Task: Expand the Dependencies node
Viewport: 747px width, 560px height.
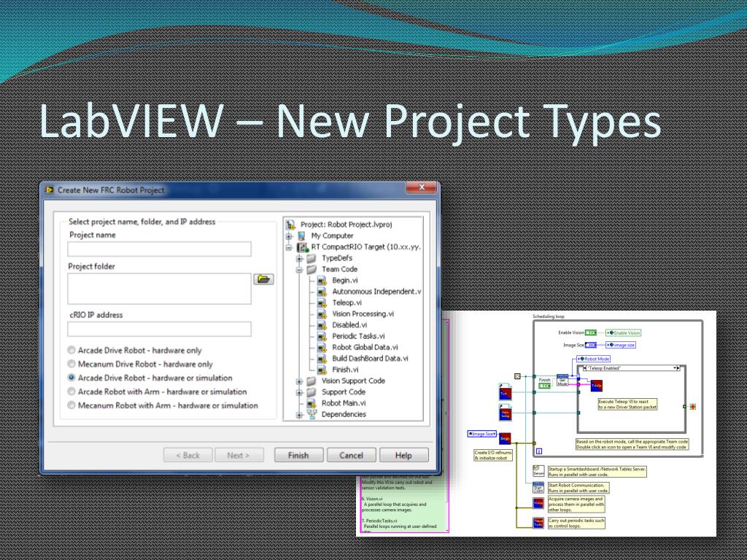Action: [x=300, y=415]
